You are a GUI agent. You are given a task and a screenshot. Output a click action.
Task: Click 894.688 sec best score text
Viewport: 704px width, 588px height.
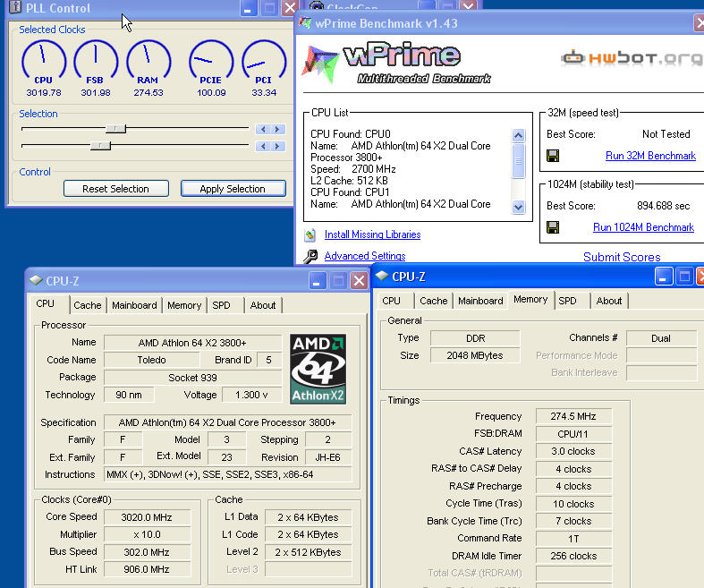(x=663, y=206)
